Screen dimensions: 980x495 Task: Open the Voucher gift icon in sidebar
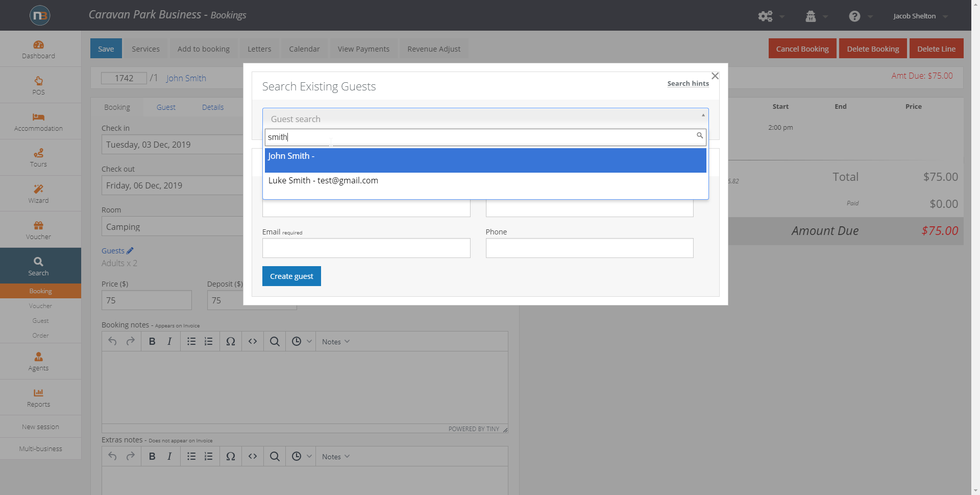tap(38, 225)
